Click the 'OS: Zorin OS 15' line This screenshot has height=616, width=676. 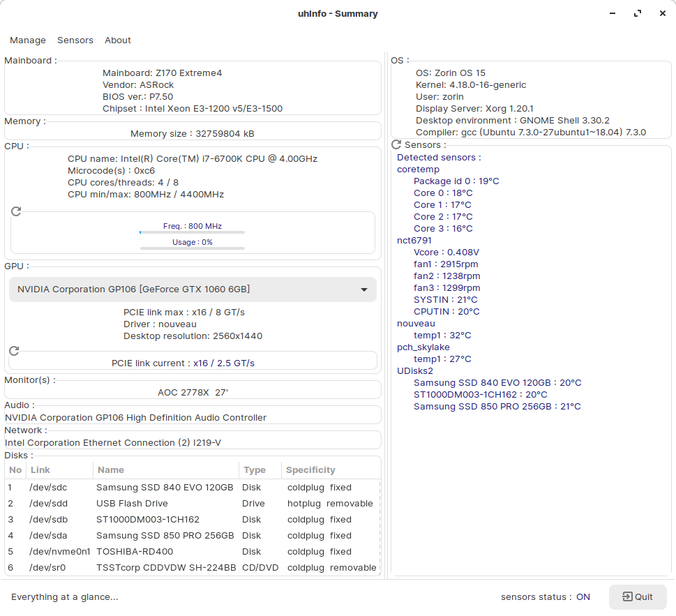pos(451,73)
